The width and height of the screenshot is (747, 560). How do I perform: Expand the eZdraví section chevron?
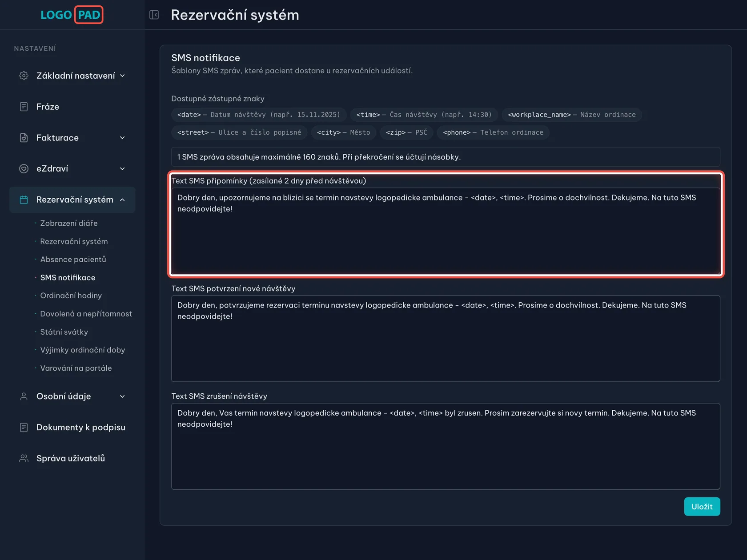point(122,169)
